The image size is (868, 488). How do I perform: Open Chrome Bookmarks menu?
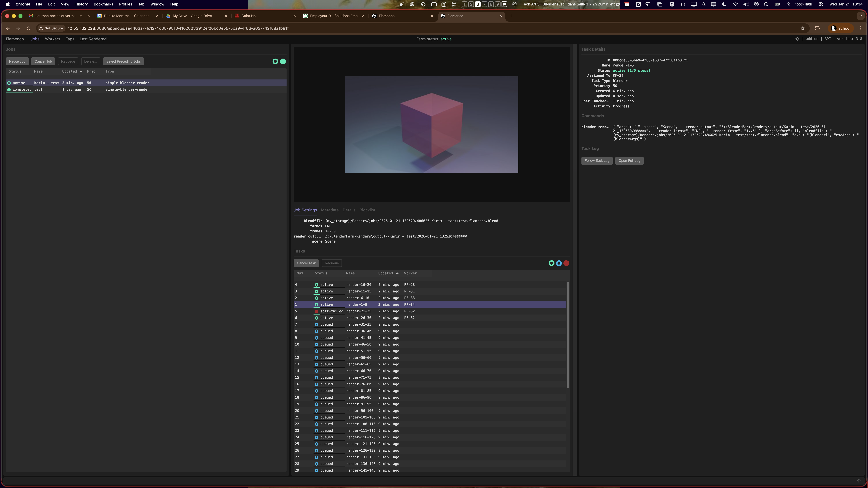(x=103, y=4)
